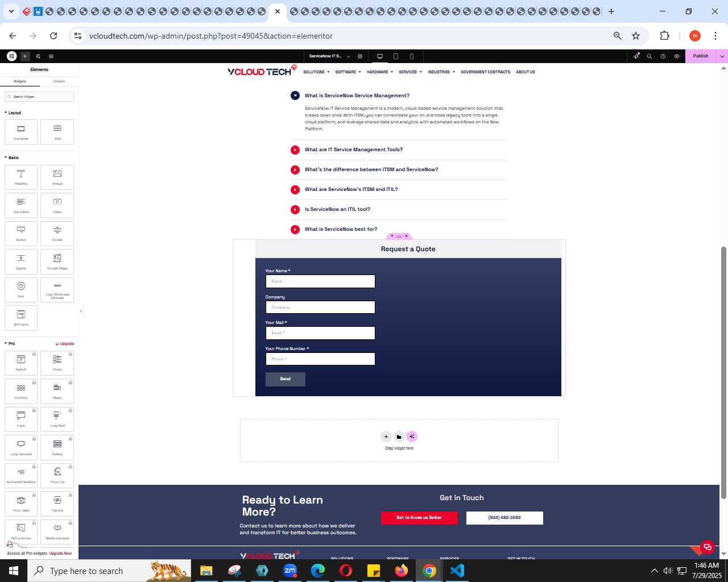Click the Your Phone Number input field
The height and width of the screenshot is (582, 728).
pos(320,359)
